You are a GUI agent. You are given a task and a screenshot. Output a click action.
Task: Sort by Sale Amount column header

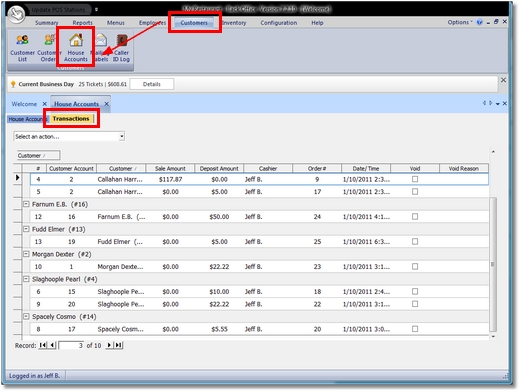click(x=170, y=168)
